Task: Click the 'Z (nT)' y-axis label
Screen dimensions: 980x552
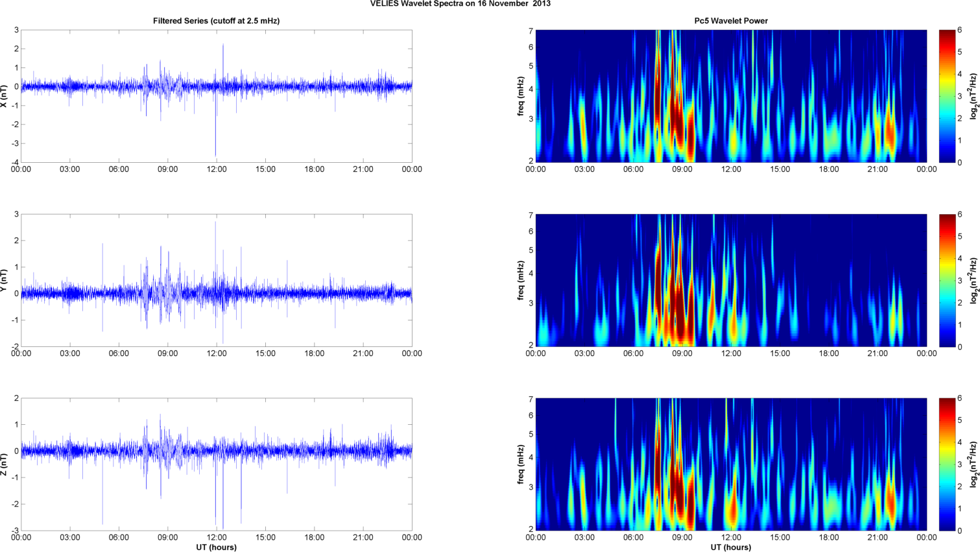Action: click(4, 464)
